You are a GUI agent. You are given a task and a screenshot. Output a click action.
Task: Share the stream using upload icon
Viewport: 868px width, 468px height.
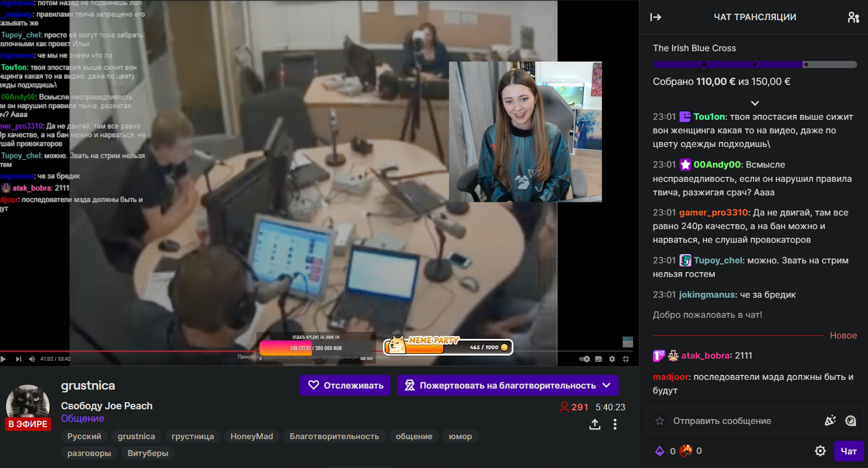[595, 424]
